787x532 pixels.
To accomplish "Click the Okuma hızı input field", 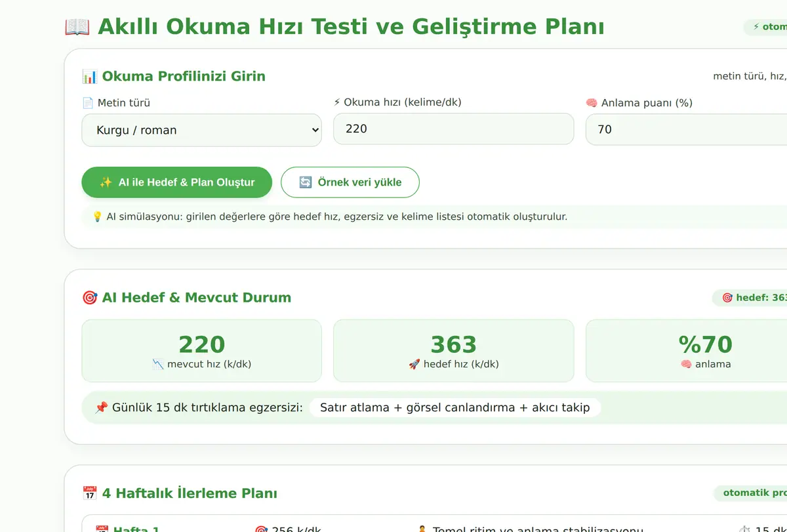I will pos(453,129).
